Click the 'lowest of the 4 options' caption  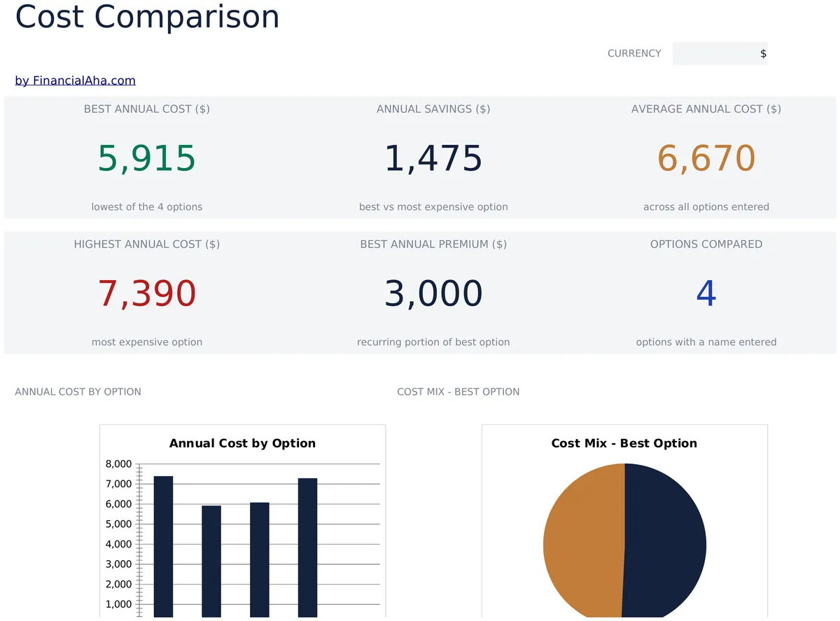(147, 207)
